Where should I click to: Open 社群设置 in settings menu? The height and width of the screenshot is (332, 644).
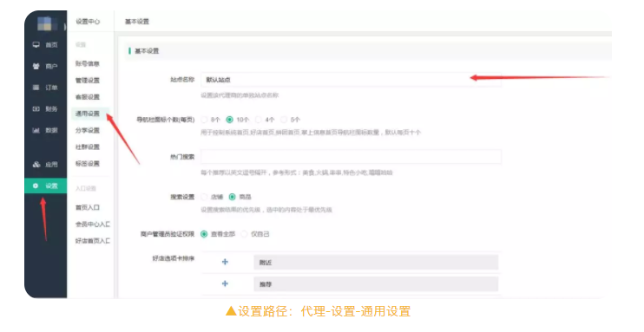pyautogui.click(x=87, y=146)
